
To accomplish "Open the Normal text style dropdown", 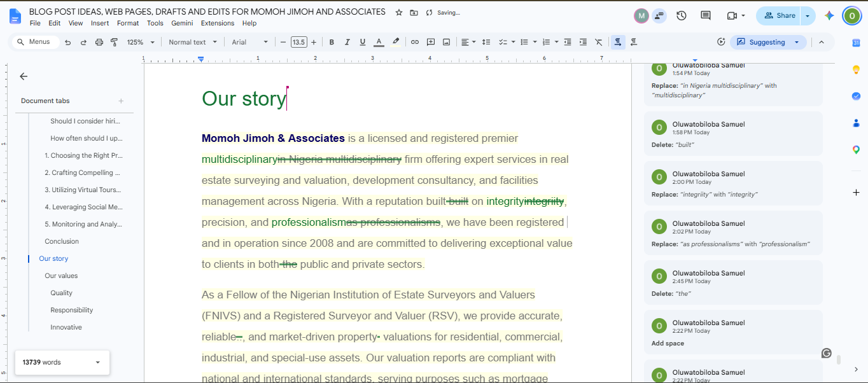I will pyautogui.click(x=193, y=42).
